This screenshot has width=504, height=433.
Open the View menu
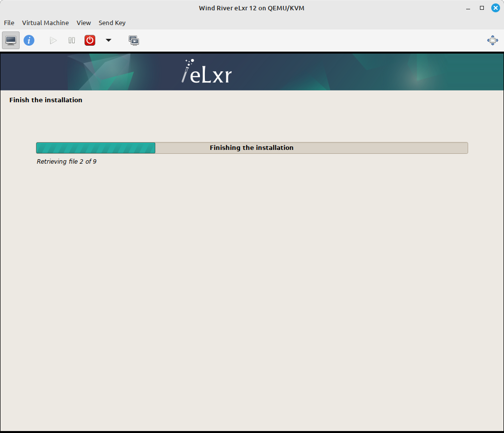click(84, 23)
